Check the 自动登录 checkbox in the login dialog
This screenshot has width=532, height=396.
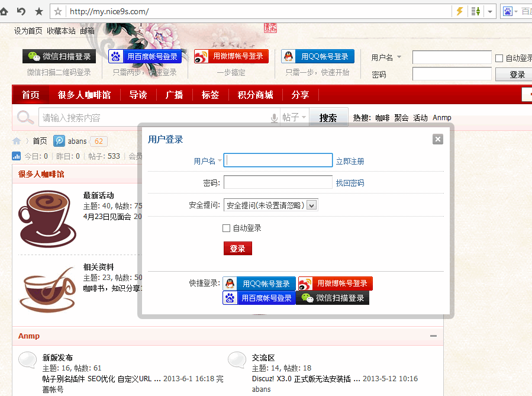(227, 228)
